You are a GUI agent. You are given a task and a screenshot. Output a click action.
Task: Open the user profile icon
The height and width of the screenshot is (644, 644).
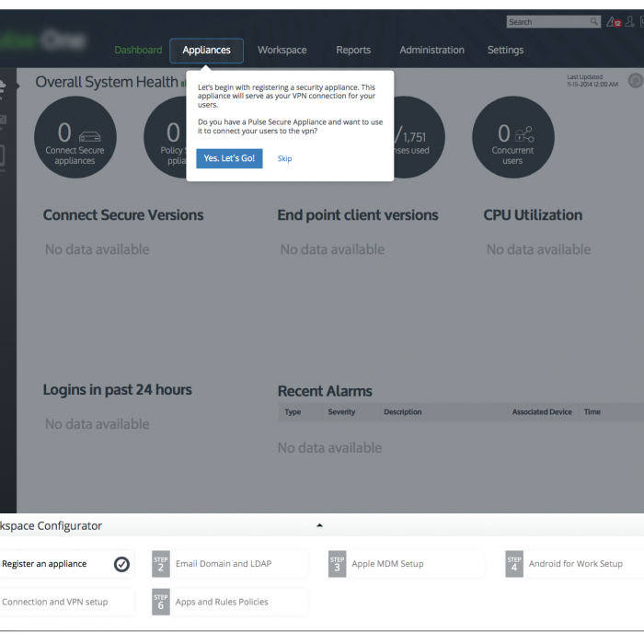click(629, 22)
